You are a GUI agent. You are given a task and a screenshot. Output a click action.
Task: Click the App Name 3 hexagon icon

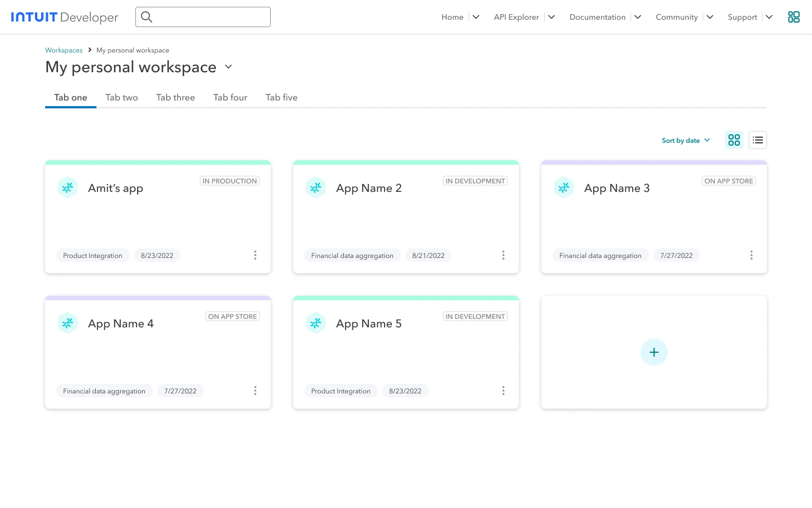564,188
